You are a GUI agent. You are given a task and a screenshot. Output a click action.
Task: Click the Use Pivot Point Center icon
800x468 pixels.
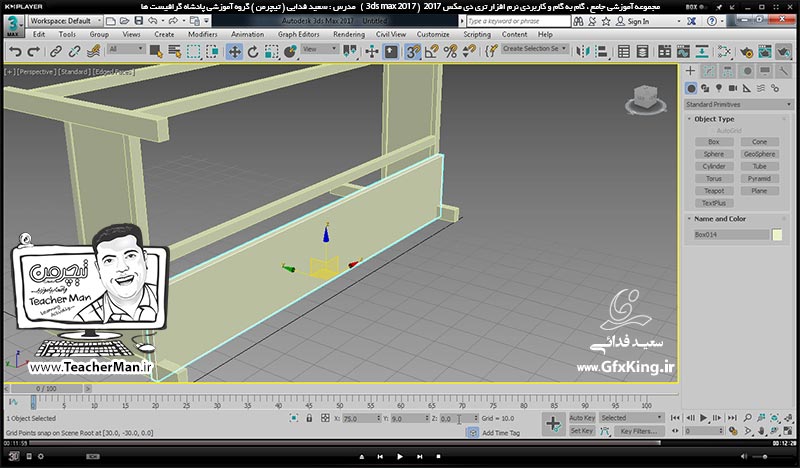coord(350,51)
